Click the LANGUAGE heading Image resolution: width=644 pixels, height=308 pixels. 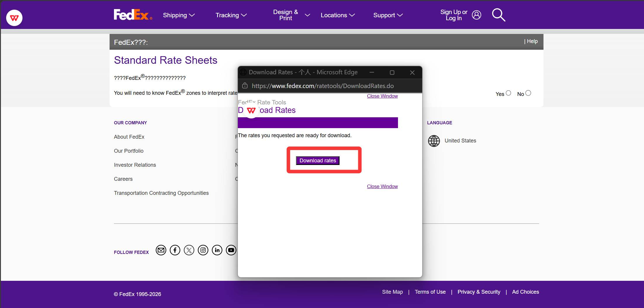pyautogui.click(x=439, y=123)
